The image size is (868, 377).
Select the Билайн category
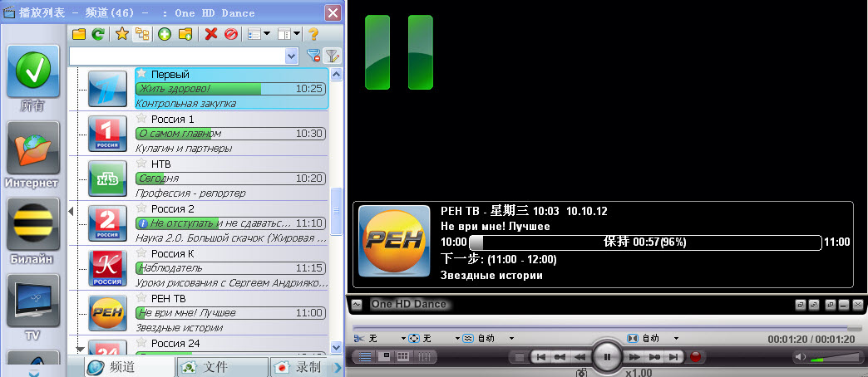[32, 232]
